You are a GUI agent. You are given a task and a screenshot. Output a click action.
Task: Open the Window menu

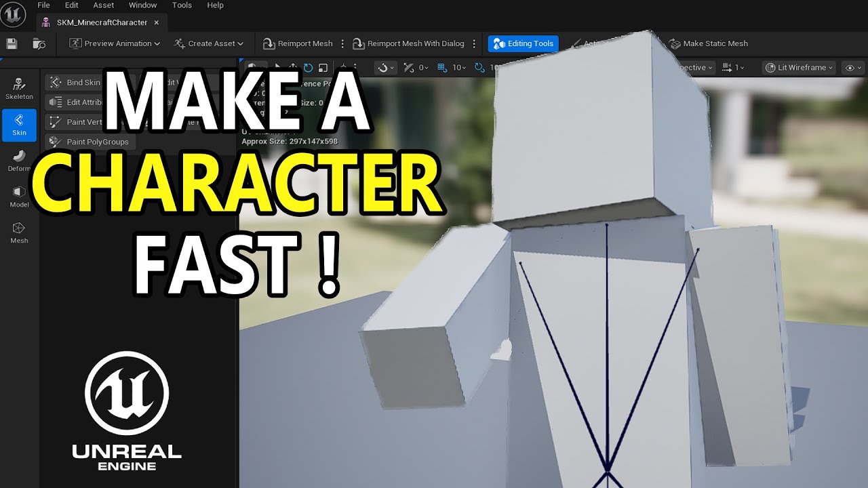pyautogui.click(x=142, y=5)
